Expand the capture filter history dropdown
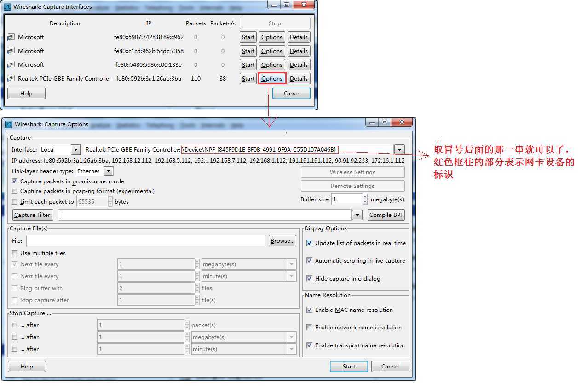Image resolution: width=588 pixels, height=386 pixels. tap(357, 215)
